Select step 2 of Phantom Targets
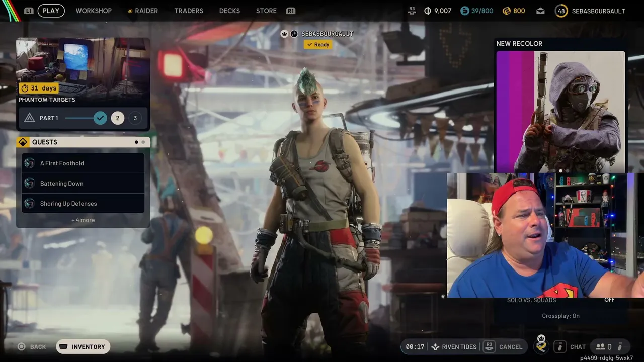 point(118,118)
